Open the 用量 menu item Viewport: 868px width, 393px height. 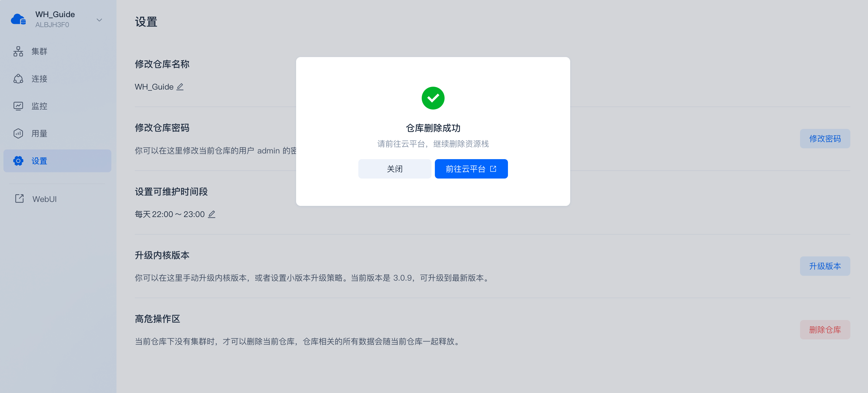tap(57, 133)
